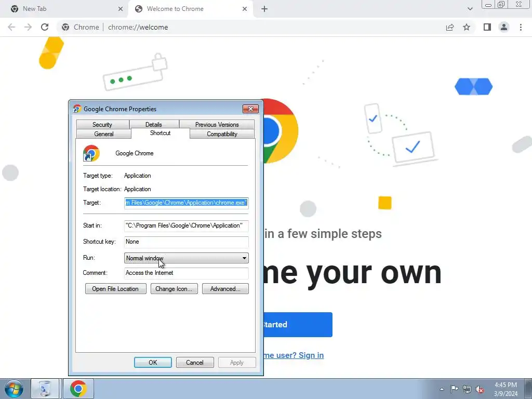532x399 pixels.
Task: Click the Google Chrome shortcut icon in Properties
Action: [91, 153]
